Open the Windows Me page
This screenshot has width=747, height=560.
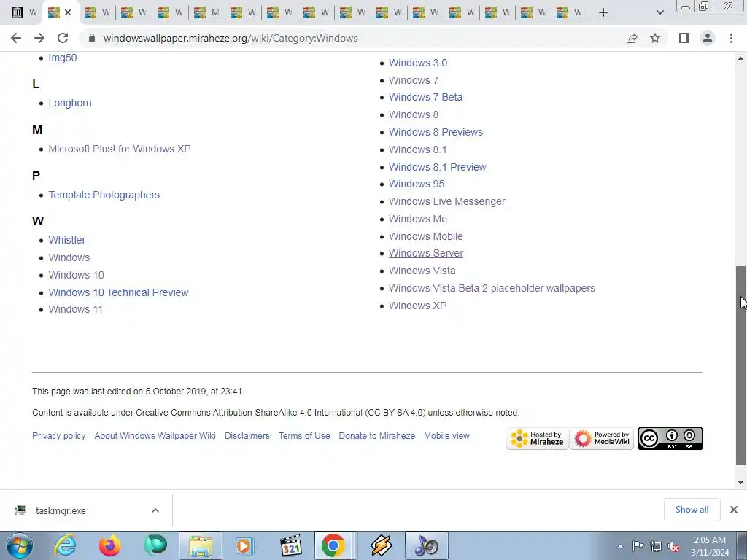click(418, 219)
